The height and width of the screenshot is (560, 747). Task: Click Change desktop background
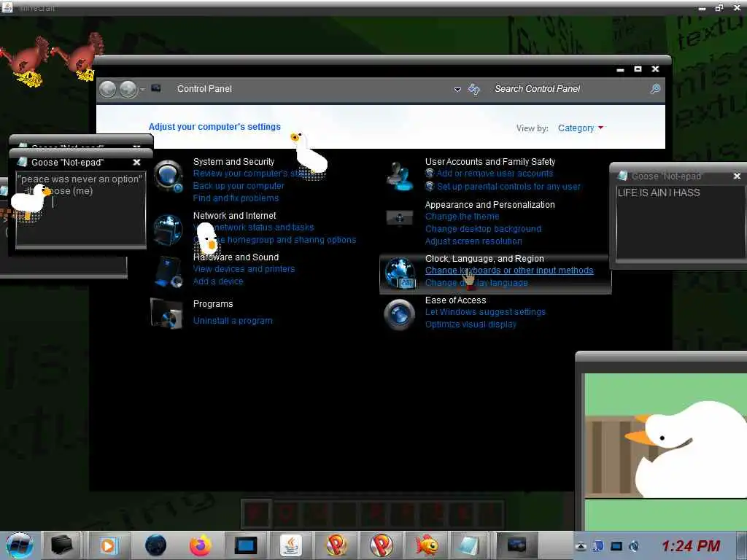(x=483, y=229)
